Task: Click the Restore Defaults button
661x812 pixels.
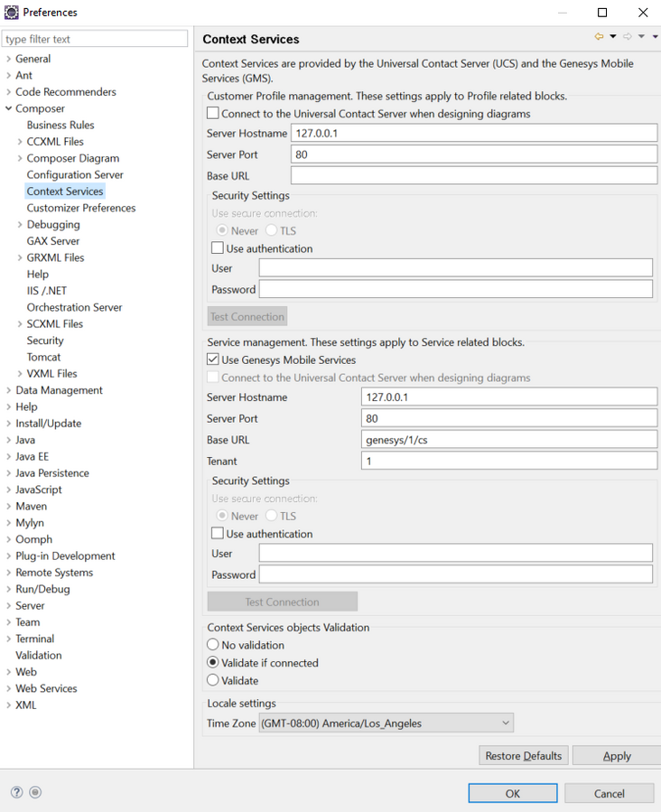Action: (x=523, y=756)
